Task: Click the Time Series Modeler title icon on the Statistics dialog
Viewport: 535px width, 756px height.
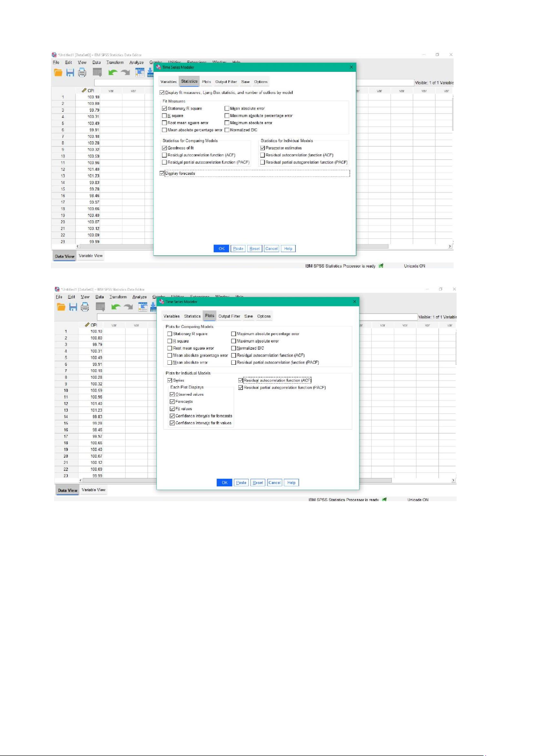Action: [x=158, y=67]
